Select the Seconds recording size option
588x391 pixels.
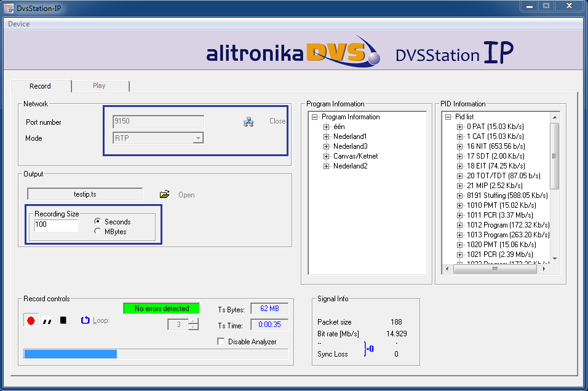98,221
